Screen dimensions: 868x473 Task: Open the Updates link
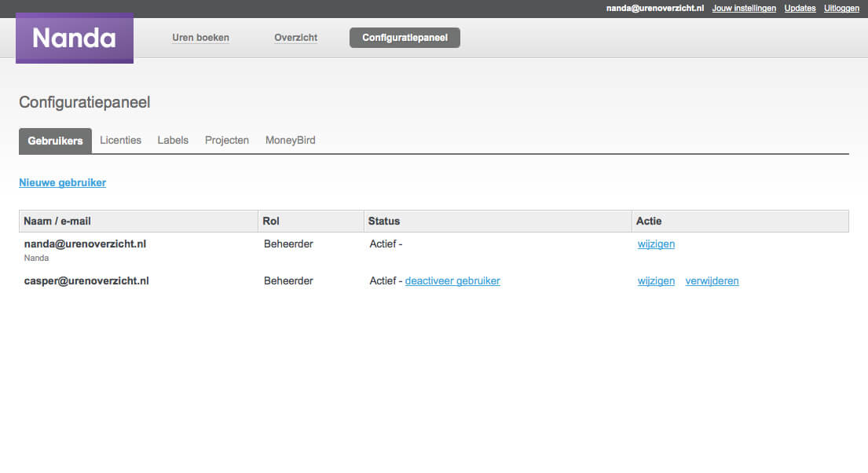click(800, 9)
